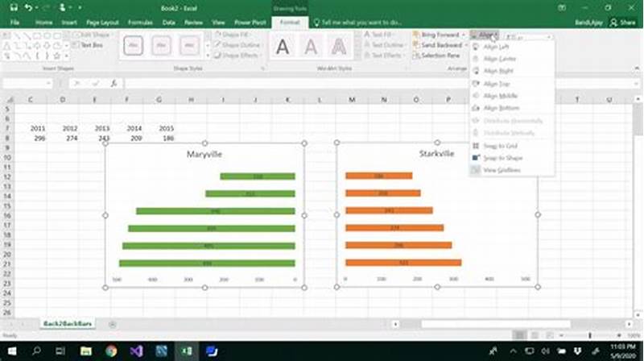
Task: Choose Align Top from the menu
Action: coord(512,84)
